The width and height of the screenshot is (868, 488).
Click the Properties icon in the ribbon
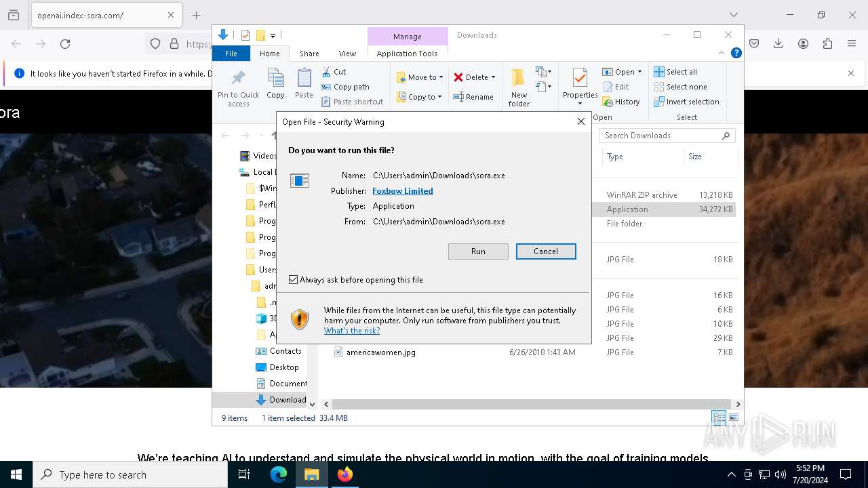(x=580, y=78)
